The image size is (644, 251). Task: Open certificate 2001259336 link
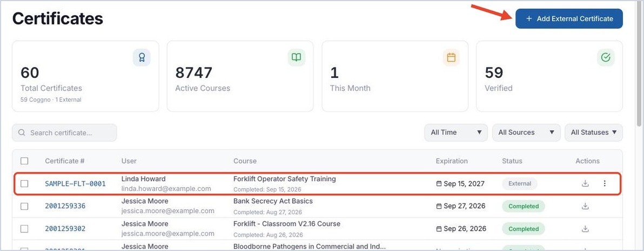click(65, 206)
